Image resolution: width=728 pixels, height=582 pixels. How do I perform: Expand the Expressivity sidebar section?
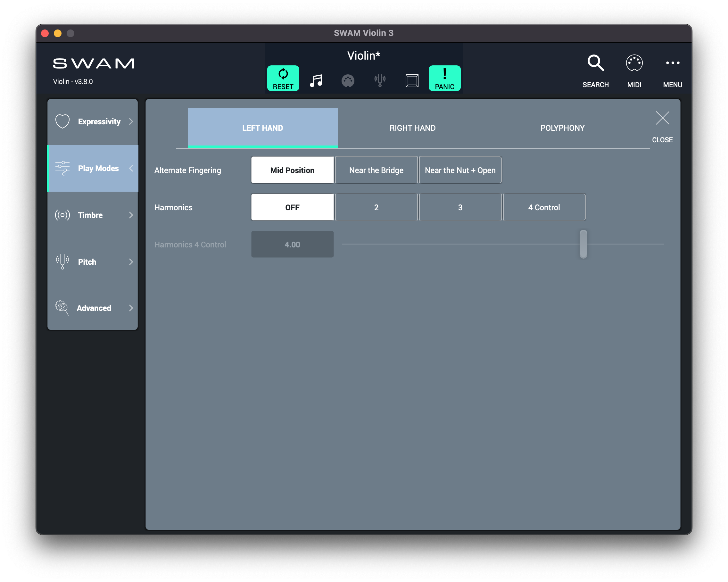[x=93, y=121]
